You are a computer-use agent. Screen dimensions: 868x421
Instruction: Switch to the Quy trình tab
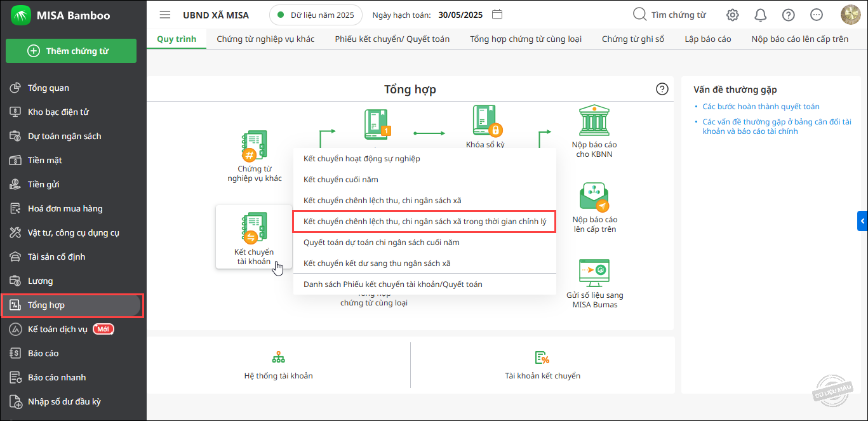pos(177,39)
